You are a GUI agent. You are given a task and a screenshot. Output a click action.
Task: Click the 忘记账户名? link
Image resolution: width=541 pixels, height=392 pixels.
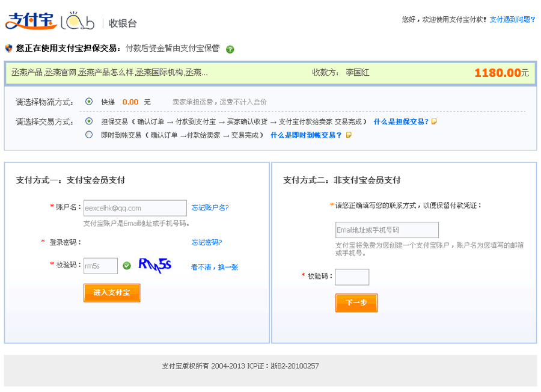point(210,207)
